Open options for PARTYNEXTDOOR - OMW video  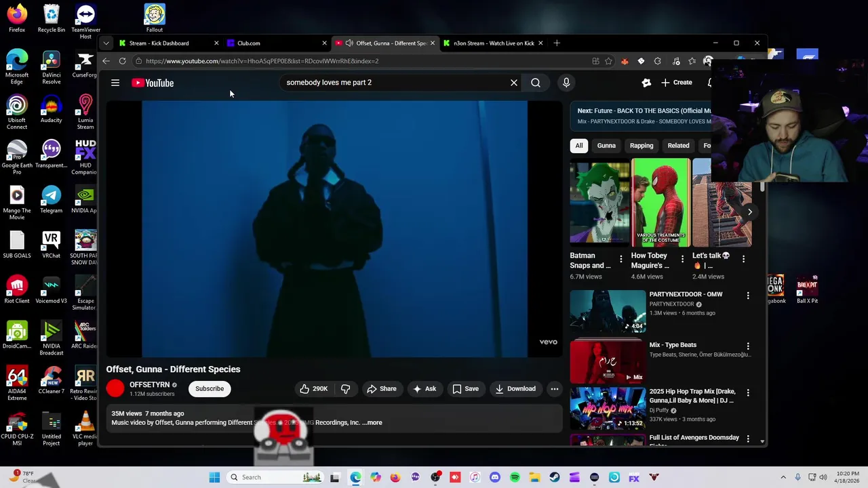coord(748,296)
